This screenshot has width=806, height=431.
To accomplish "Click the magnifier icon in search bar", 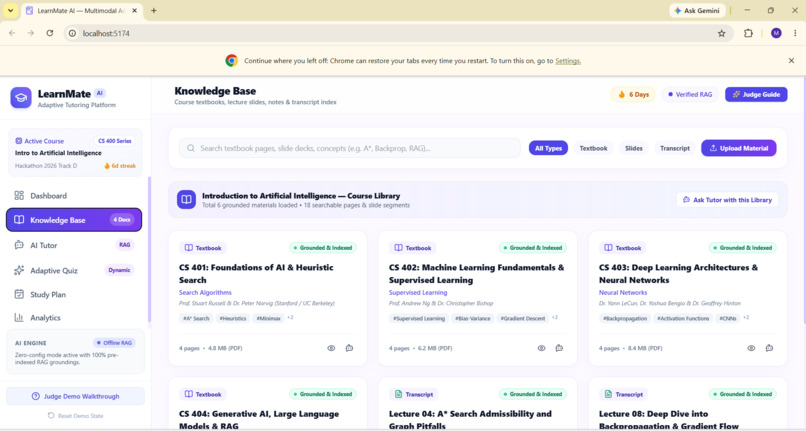I will tap(191, 148).
